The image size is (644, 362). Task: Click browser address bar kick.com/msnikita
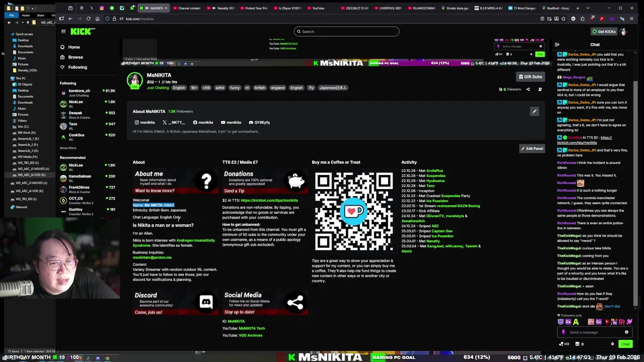click(x=322, y=19)
